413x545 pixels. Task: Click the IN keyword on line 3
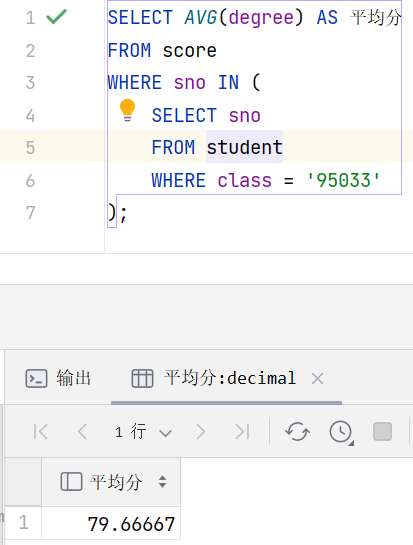228,82
